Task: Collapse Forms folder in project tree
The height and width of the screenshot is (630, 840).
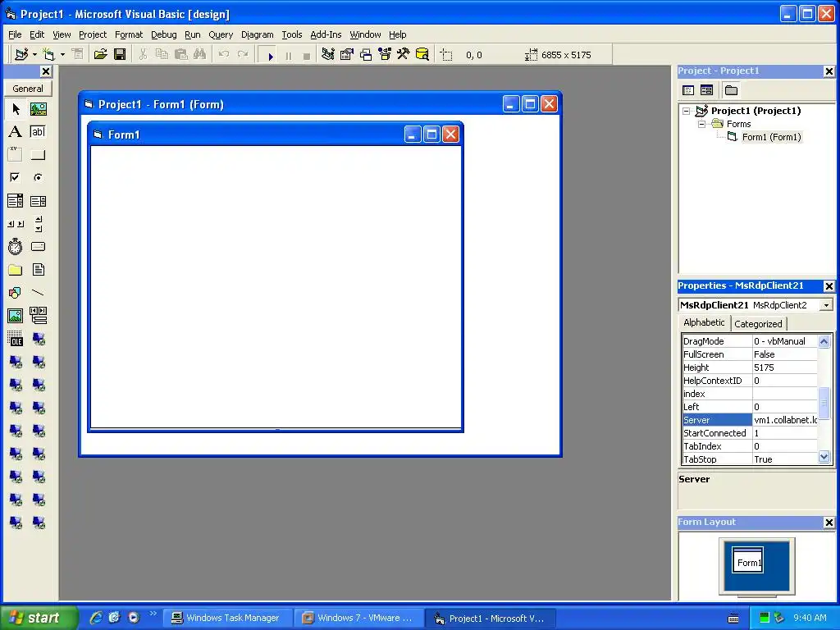Action: [701, 124]
